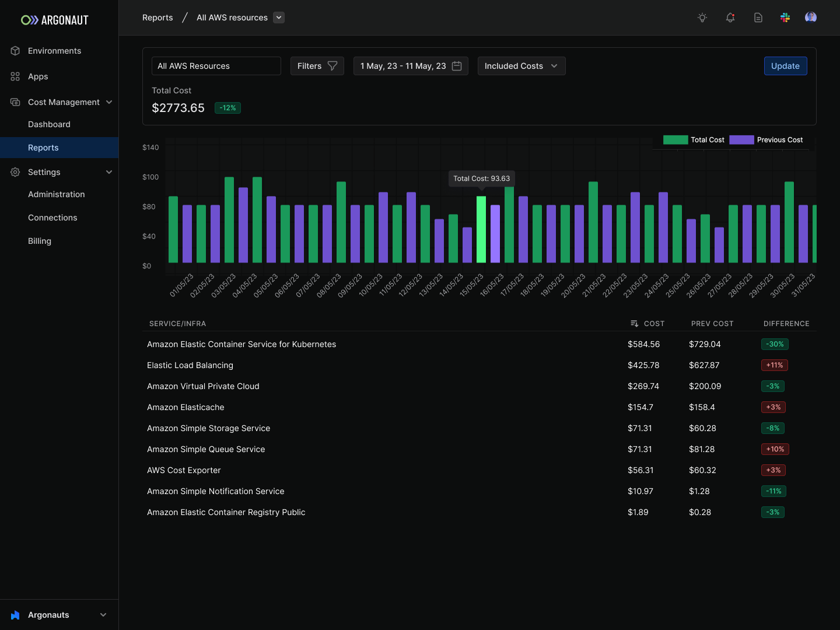Click the lightbulb tips icon

click(702, 17)
